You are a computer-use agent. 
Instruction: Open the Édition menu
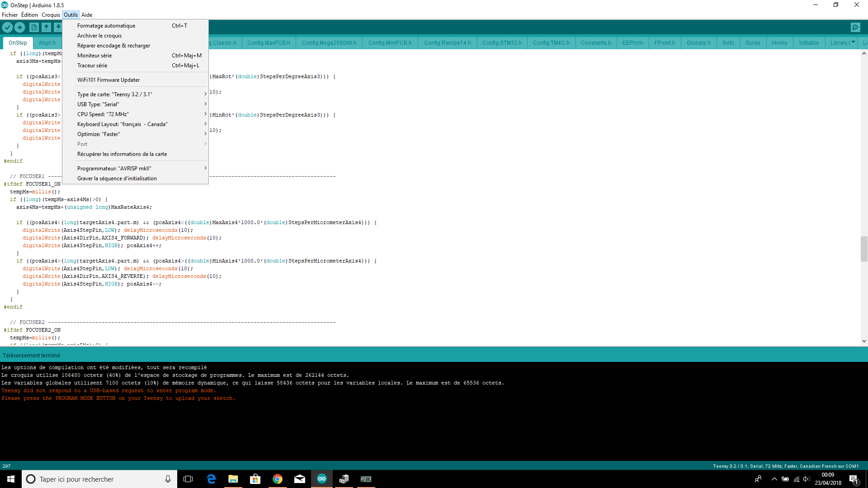click(x=29, y=15)
